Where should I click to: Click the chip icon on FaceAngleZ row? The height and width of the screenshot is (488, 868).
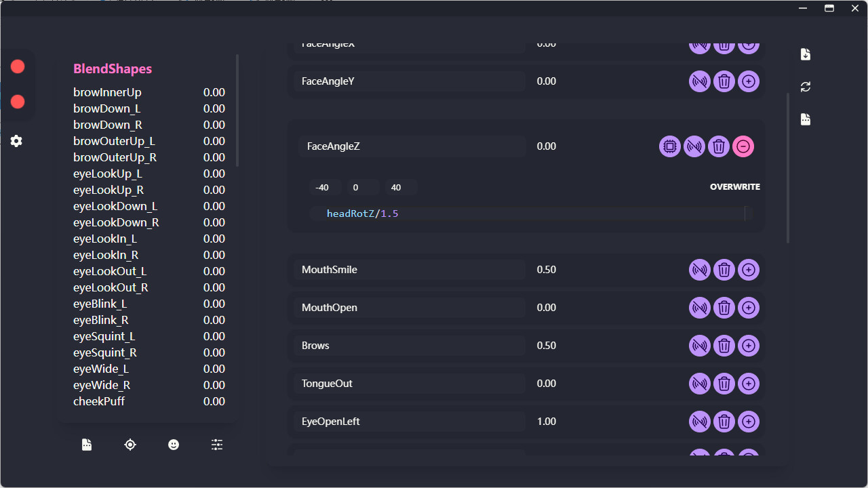(670, 146)
